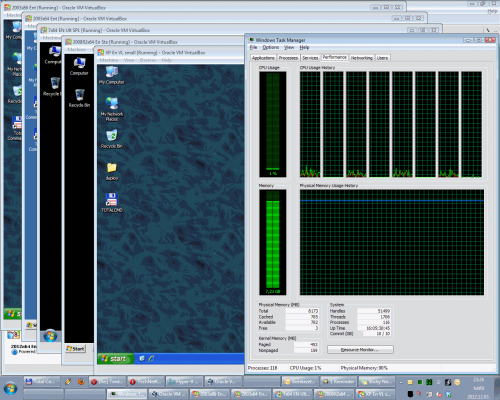This screenshot has width=500, height=400.
Task: Switch to the Processes tab
Action: [x=288, y=58]
